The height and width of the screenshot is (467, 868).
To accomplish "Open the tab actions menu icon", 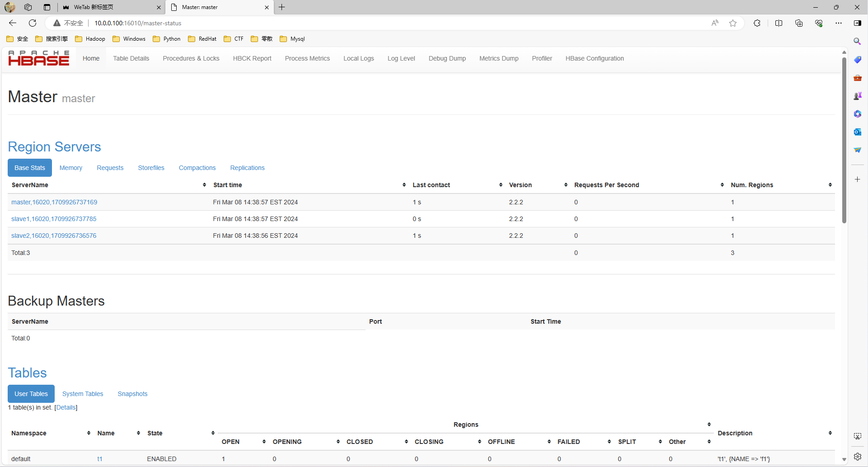I will point(47,7).
